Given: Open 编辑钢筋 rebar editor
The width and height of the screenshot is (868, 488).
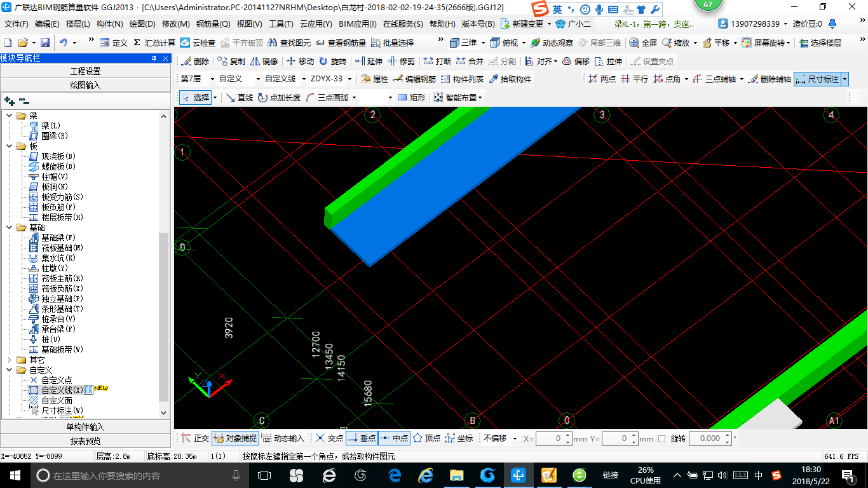Looking at the screenshot, I should point(415,79).
